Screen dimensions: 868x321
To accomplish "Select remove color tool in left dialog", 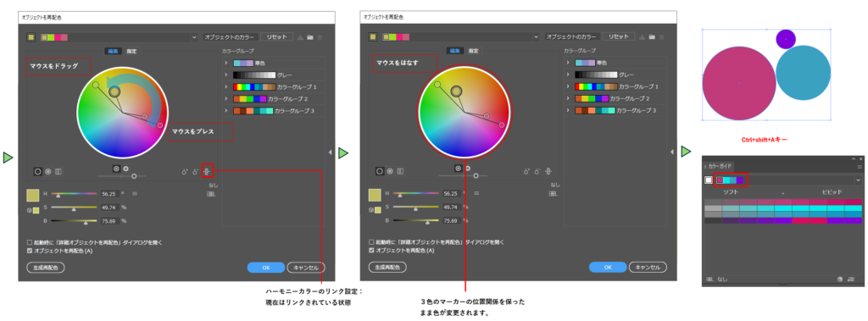I will coord(196,172).
